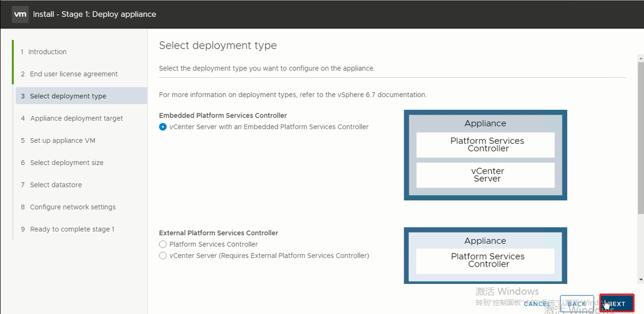This screenshot has height=314, width=644.
Task: Select the Platform Services Controller radio option
Action: pos(163,244)
